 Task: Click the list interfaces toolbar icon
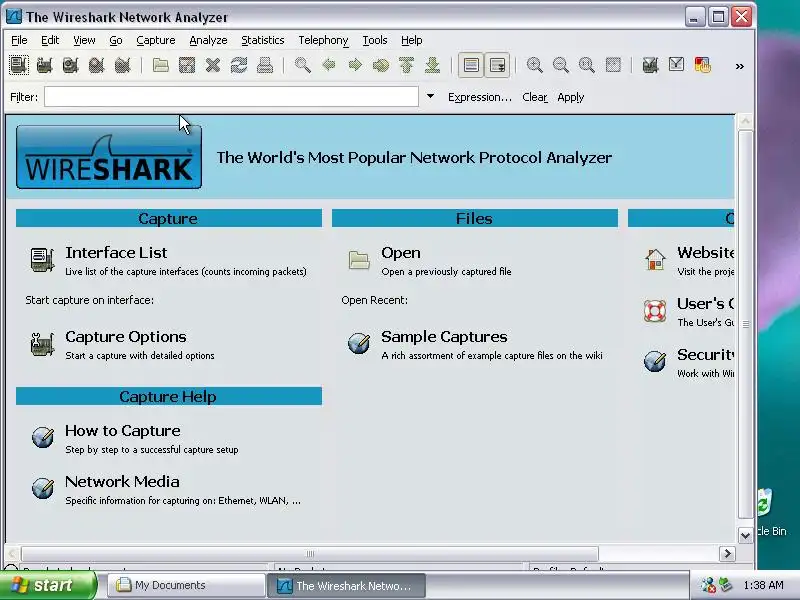tap(19, 65)
